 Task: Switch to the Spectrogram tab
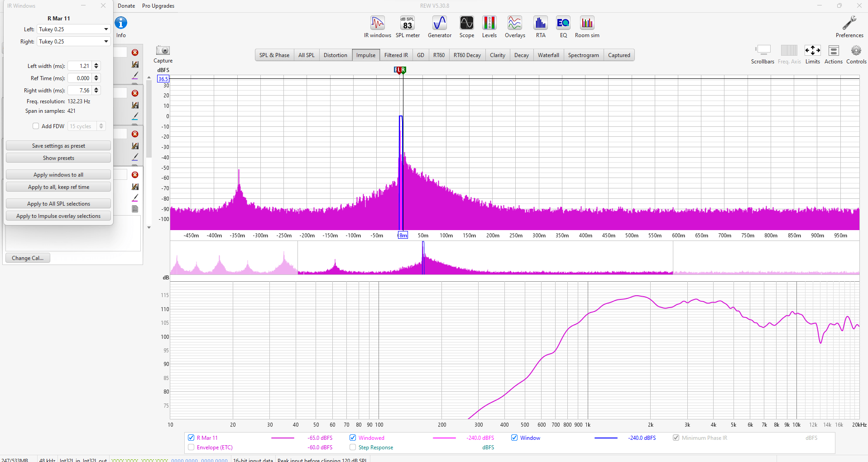pos(584,55)
